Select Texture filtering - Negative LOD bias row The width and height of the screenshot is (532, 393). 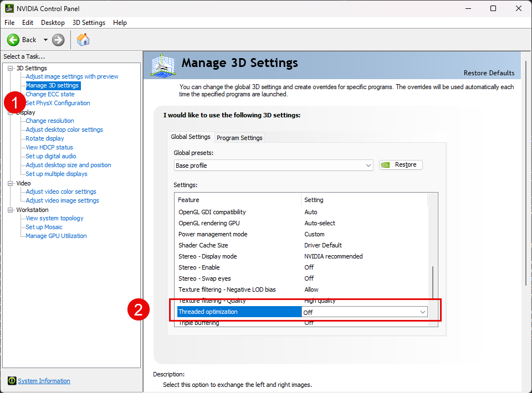302,289
